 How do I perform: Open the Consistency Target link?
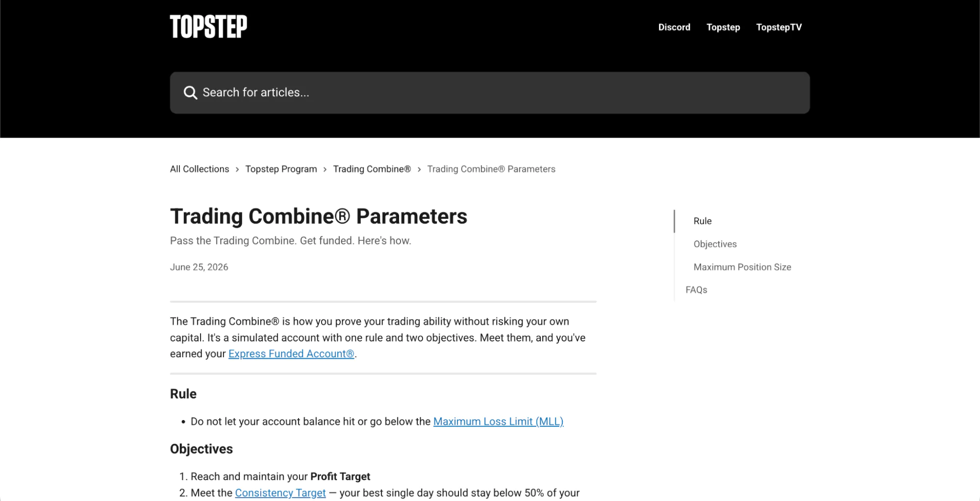tap(280, 493)
